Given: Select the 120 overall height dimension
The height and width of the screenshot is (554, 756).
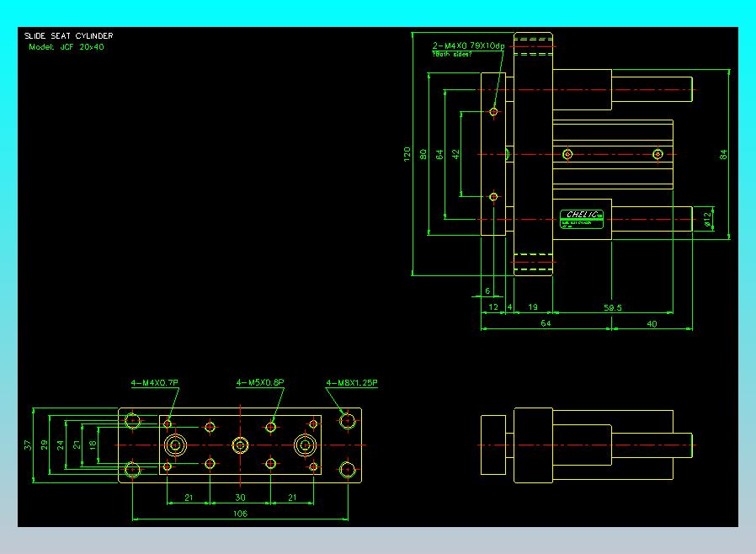Looking at the screenshot, I should tap(407, 153).
